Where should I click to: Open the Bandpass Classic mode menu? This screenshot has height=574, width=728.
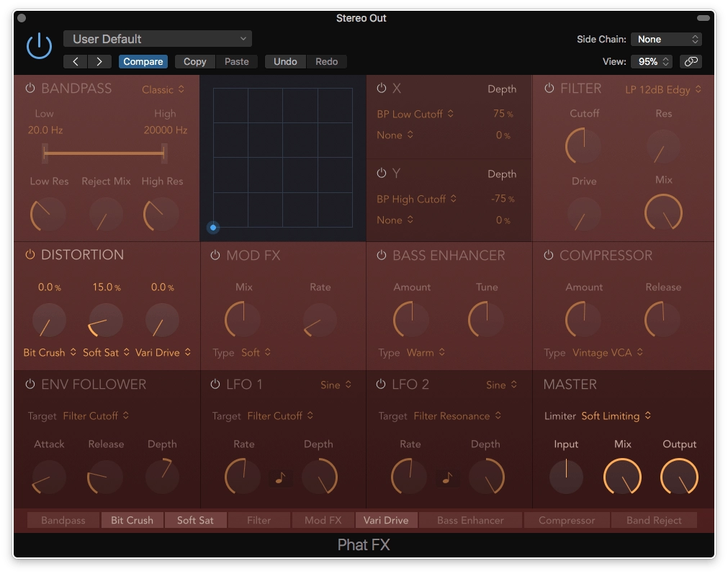pos(163,89)
